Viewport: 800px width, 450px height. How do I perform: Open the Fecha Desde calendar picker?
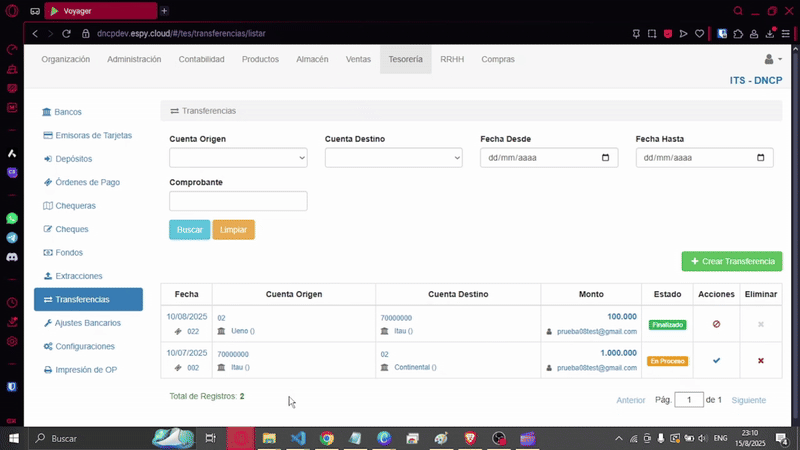(605, 158)
